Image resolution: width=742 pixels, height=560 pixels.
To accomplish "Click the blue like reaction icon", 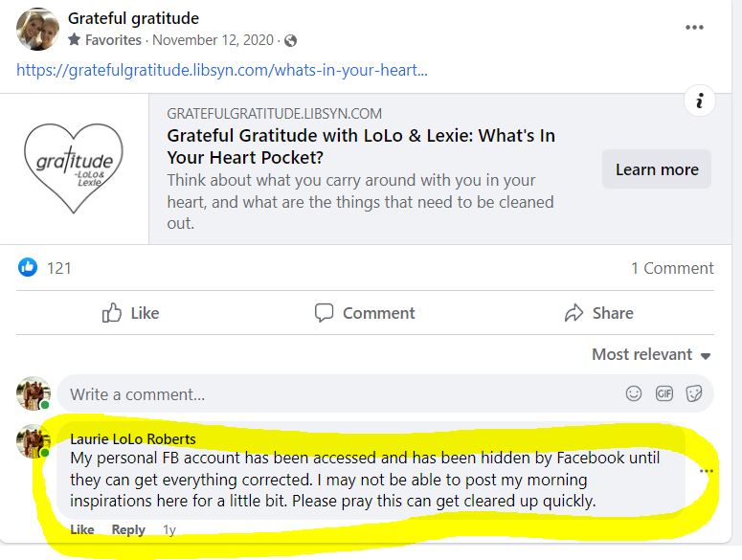I will coord(29,268).
